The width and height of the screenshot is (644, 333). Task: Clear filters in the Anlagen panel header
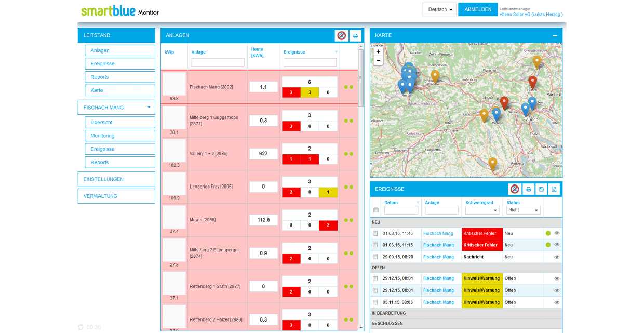pos(341,36)
